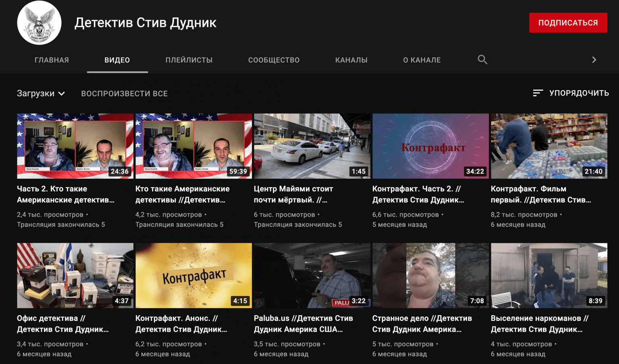Click the Странное дело video title
The height and width of the screenshot is (364, 619).
[x=422, y=324]
